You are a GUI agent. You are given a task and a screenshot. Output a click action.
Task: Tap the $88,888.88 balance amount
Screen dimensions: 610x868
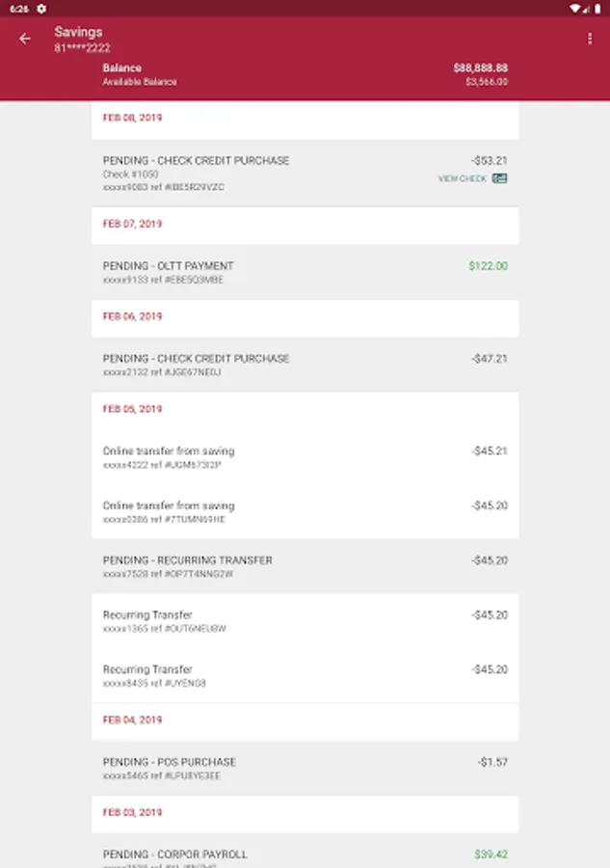click(480, 68)
